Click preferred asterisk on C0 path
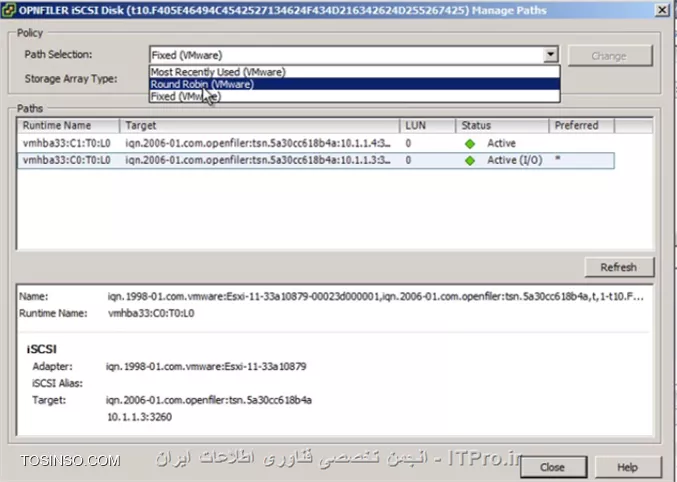Screen dimensions: 677x482 pos(558,159)
